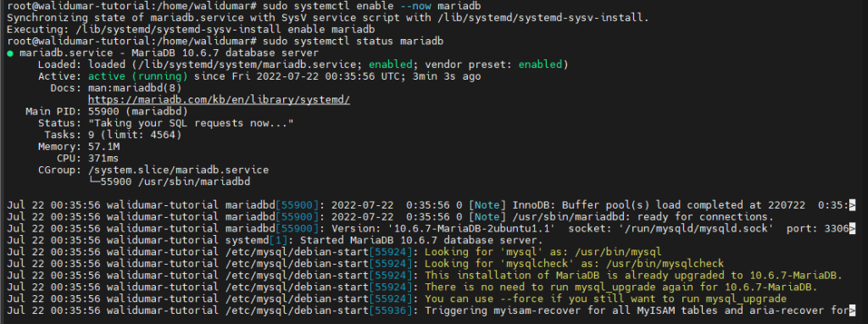Click the man:mariadbd(8) docs reference
Image resolution: width=868 pixels, height=324 pixels.
[x=135, y=88]
